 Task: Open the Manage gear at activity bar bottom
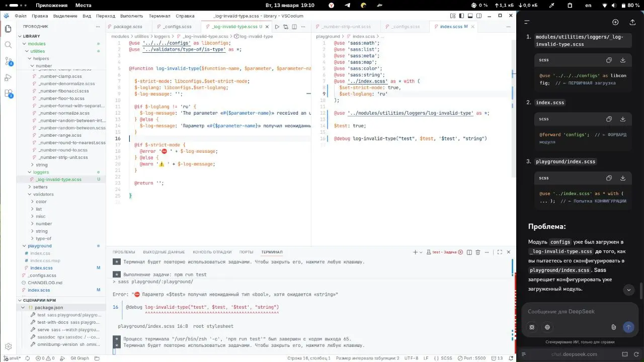click(x=8, y=347)
